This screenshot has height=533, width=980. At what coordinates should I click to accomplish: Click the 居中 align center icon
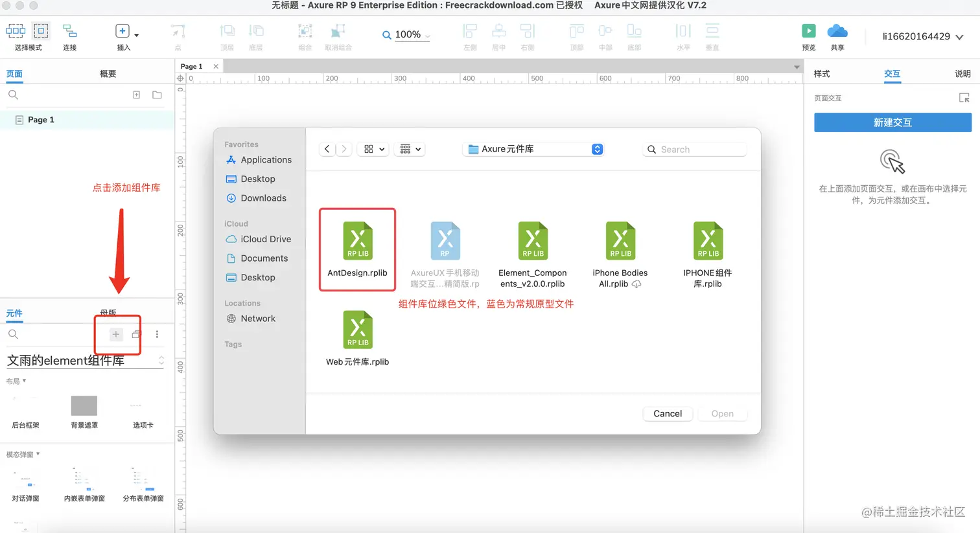click(498, 30)
